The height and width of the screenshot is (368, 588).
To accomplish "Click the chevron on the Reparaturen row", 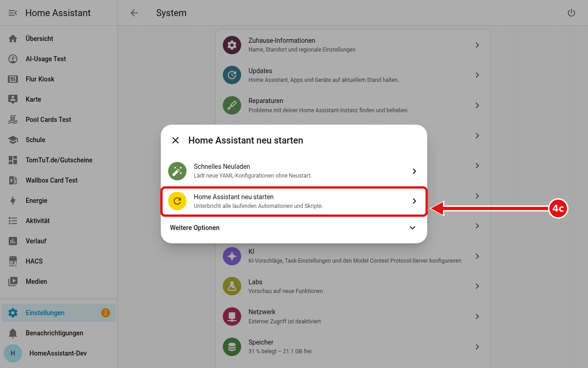I will point(477,105).
